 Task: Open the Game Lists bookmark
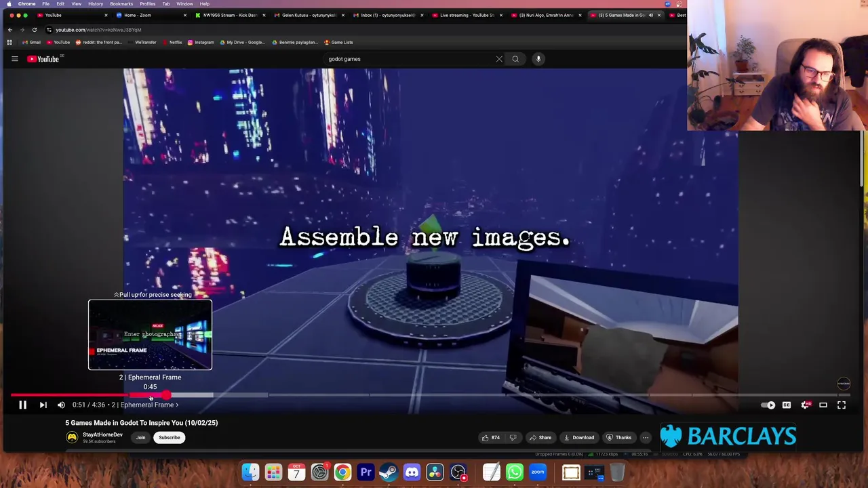(x=339, y=42)
